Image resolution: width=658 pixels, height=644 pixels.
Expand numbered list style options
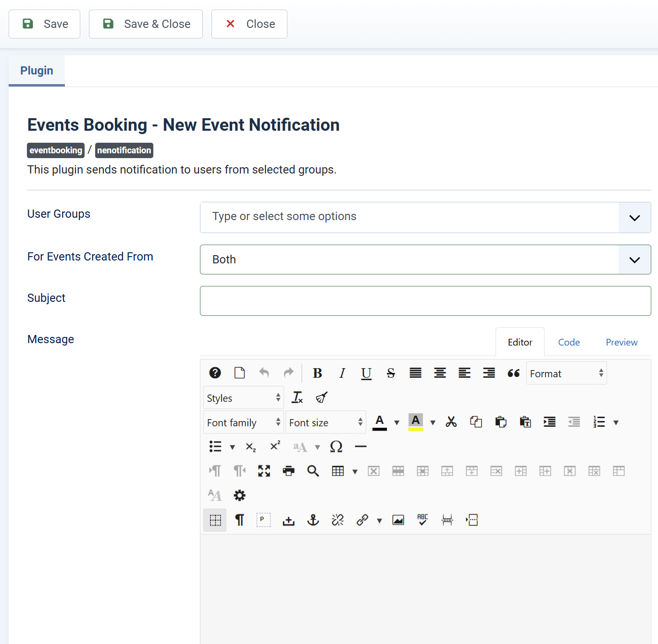click(x=616, y=422)
